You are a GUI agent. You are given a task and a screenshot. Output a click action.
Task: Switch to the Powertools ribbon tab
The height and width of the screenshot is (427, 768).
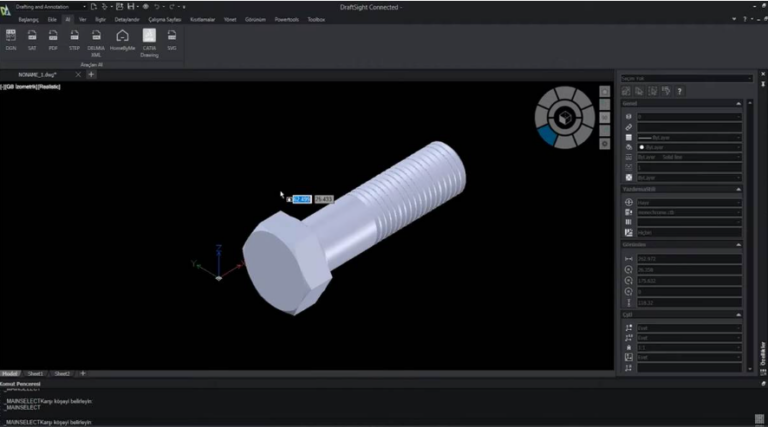[x=285, y=19]
